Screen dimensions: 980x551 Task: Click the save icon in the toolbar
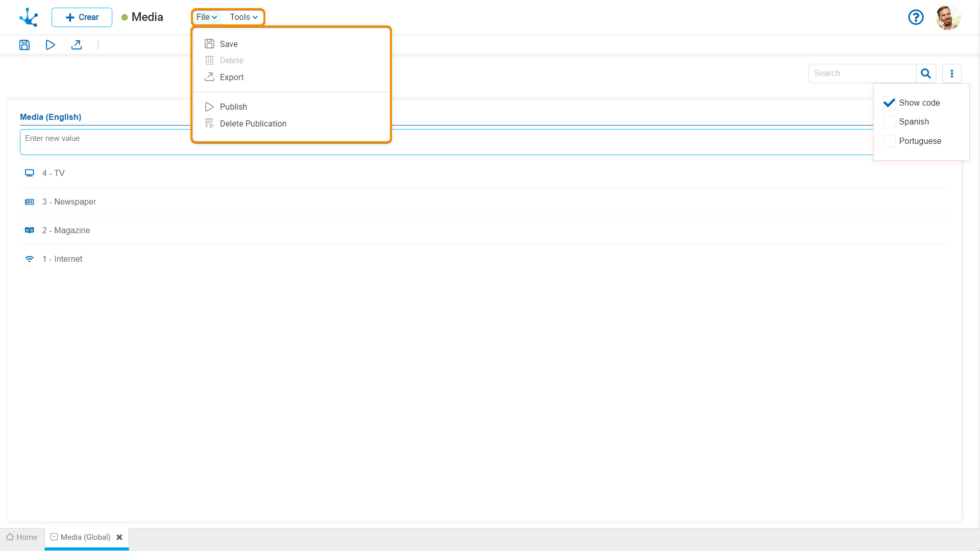(24, 45)
